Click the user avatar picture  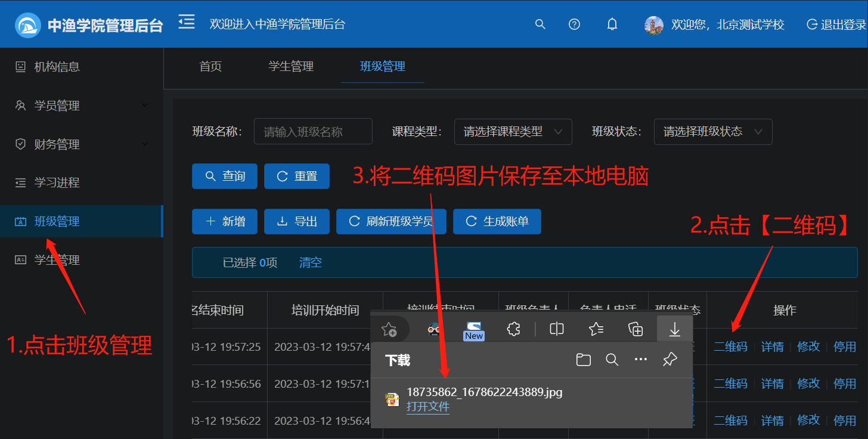pos(654,25)
